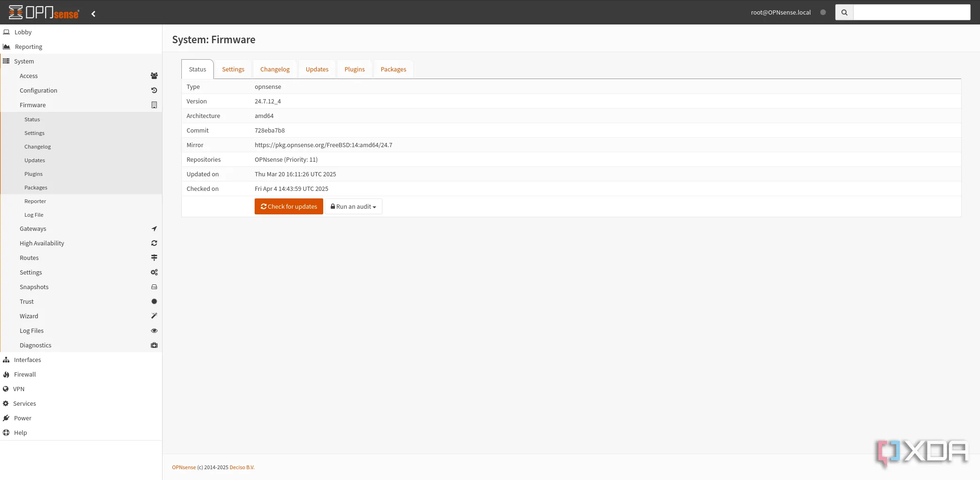Expand the Reporting menu section
Screen dimensions: 980x480
point(81,47)
